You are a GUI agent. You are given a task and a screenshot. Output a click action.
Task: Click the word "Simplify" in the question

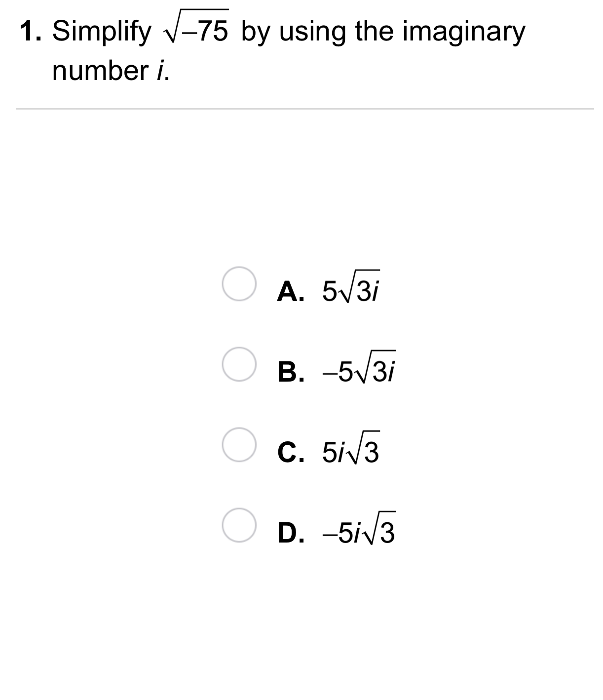click(102, 32)
